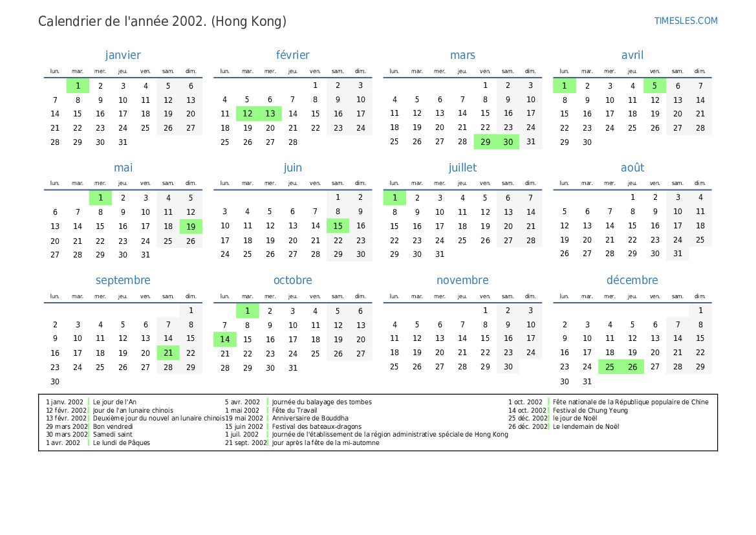Click highlighted March 29 holiday
The image size is (756, 535).
[x=485, y=142]
